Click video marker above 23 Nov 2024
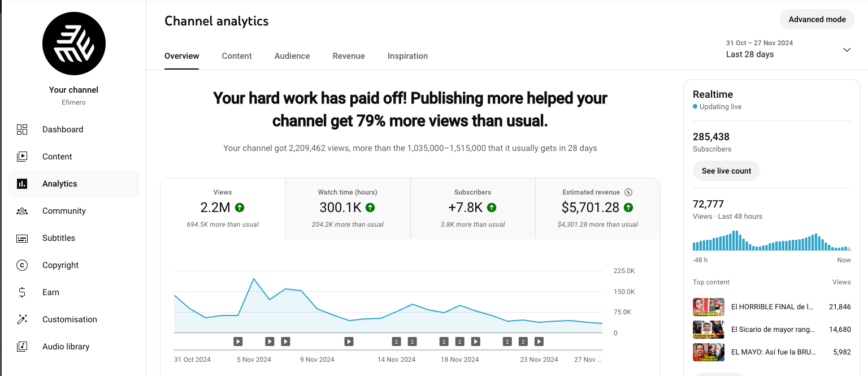The width and height of the screenshot is (868, 376). (x=539, y=342)
